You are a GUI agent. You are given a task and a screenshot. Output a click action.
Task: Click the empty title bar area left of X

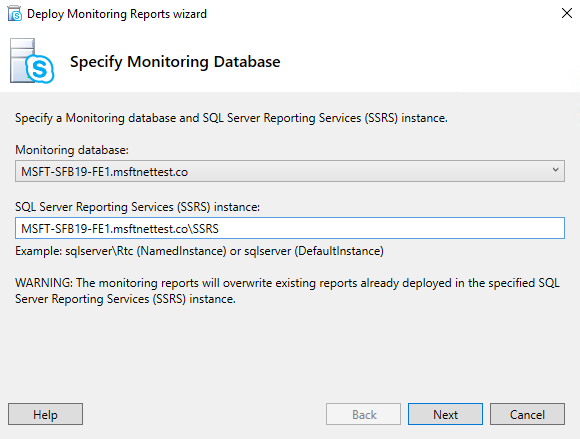[381, 14]
